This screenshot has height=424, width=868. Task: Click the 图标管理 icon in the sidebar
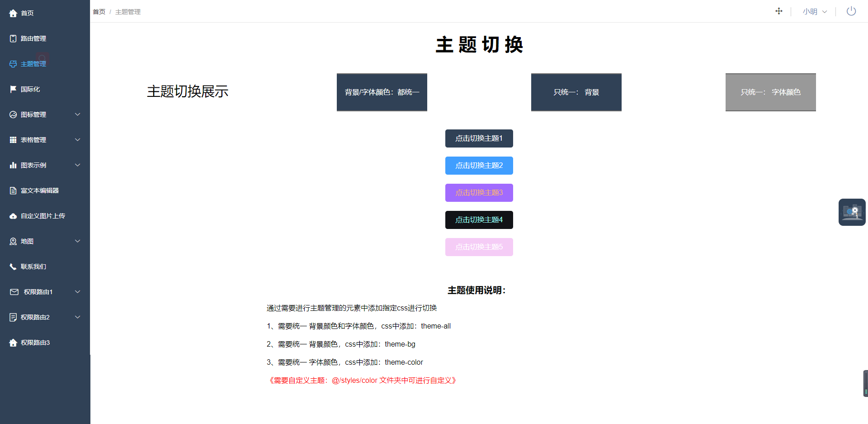(13, 114)
